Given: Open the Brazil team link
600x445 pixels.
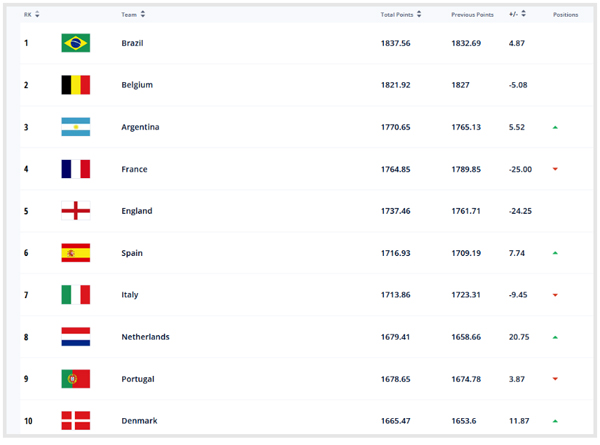Looking at the screenshot, I should (x=132, y=43).
